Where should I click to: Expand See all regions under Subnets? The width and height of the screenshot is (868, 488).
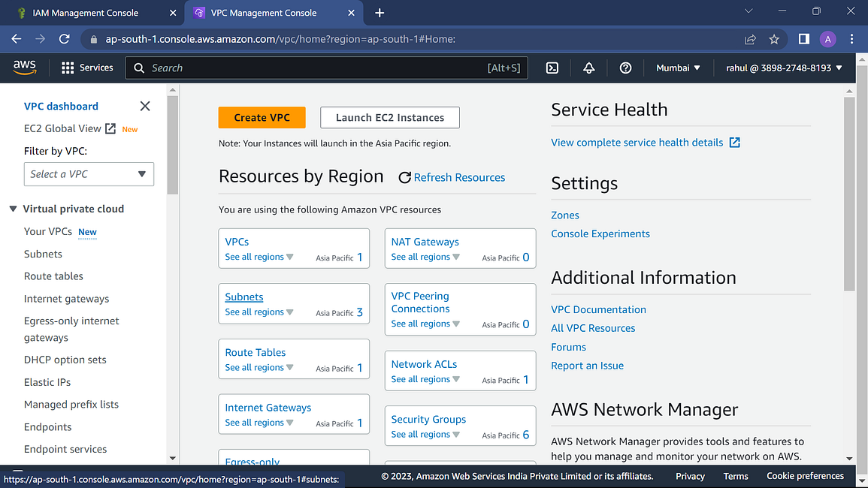(x=259, y=312)
